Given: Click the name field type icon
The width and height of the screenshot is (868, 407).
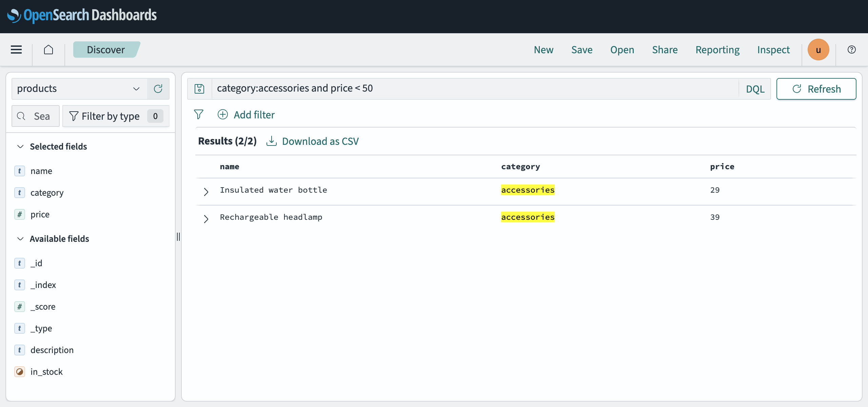Looking at the screenshot, I should [20, 171].
